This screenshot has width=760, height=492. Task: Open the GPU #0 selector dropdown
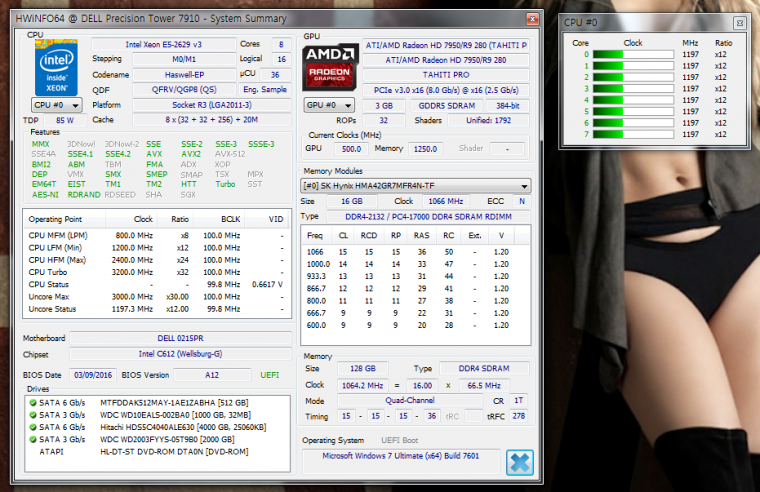[329, 105]
